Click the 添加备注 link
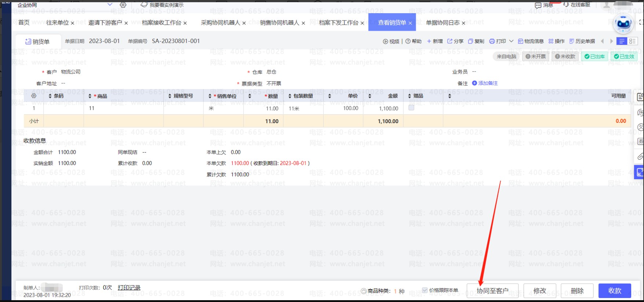The height and width of the screenshot is (302, 644). [488, 83]
